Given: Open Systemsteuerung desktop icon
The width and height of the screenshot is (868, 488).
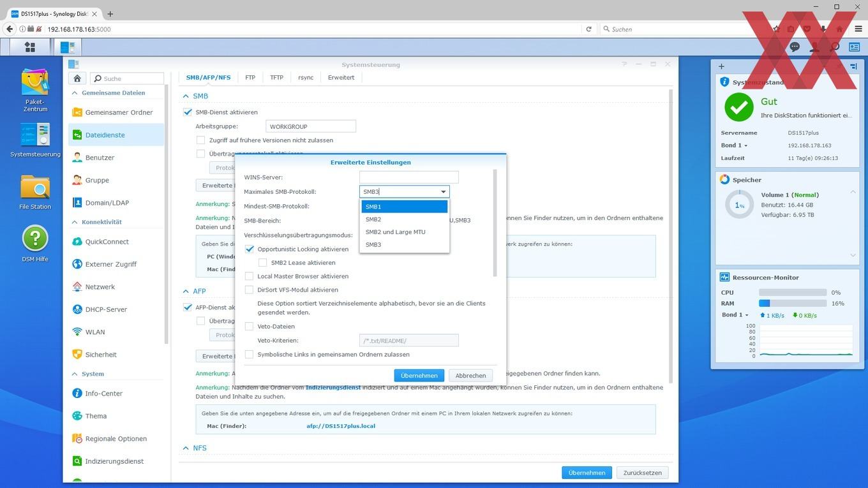Looking at the screenshot, I should point(36,140).
